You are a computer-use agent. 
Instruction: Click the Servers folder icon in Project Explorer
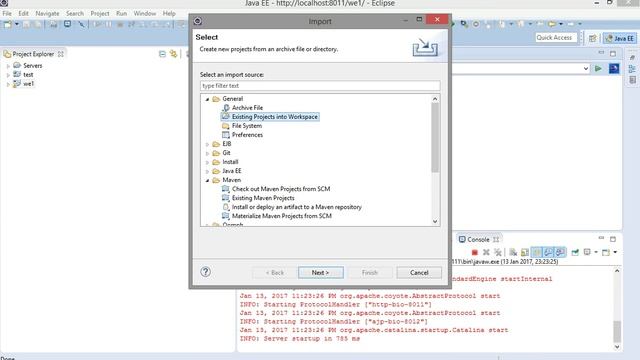pos(17,65)
